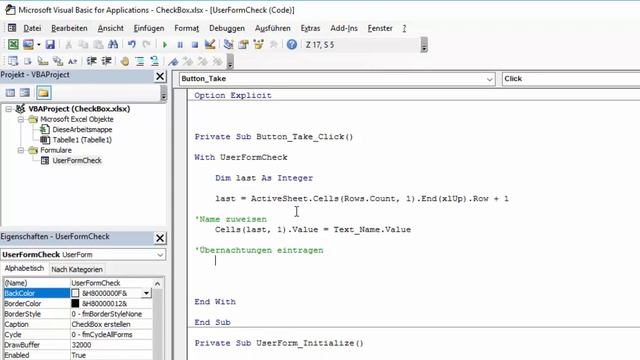640x360 pixels.
Task: Click the Insert UserForm toolbar icon
Action: point(28,44)
